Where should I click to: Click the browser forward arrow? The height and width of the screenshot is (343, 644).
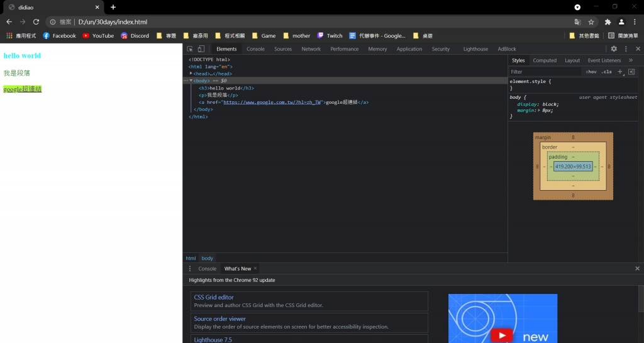tap(23, 22)
